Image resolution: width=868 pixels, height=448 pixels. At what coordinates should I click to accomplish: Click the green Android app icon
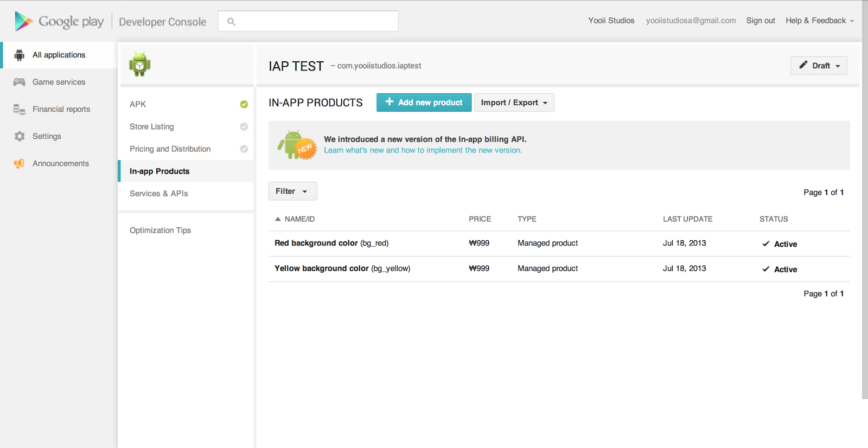(x=139, y=64)
